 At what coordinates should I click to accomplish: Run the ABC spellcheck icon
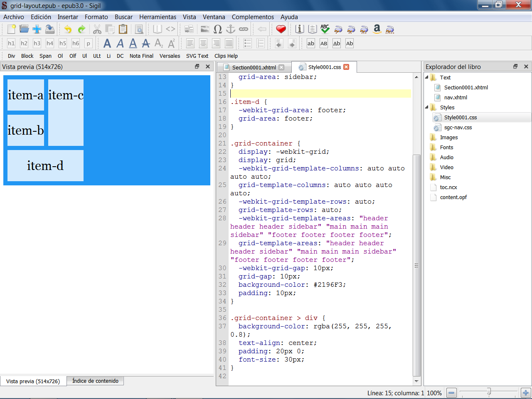[x=325, y=29]
